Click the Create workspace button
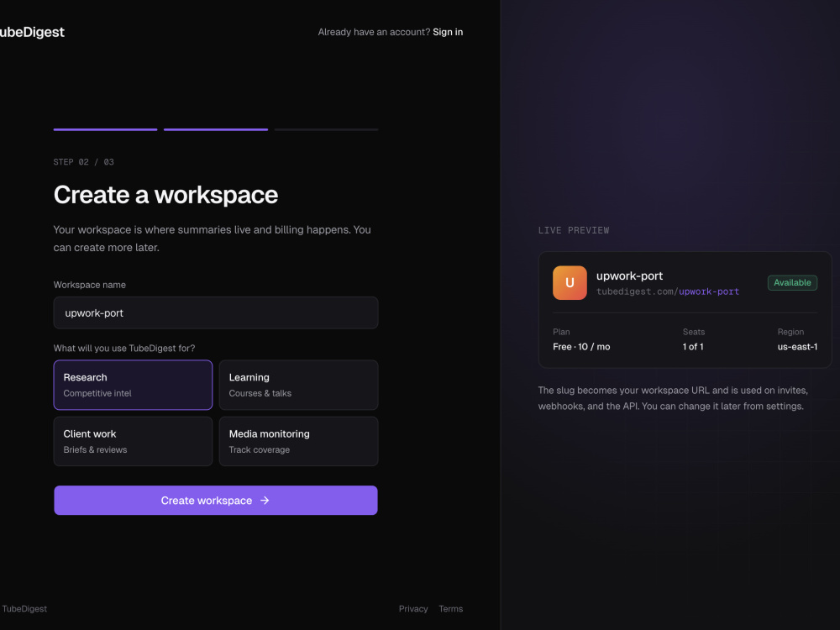This screenshot has height=630, width=840. click(x=216, y=501)
